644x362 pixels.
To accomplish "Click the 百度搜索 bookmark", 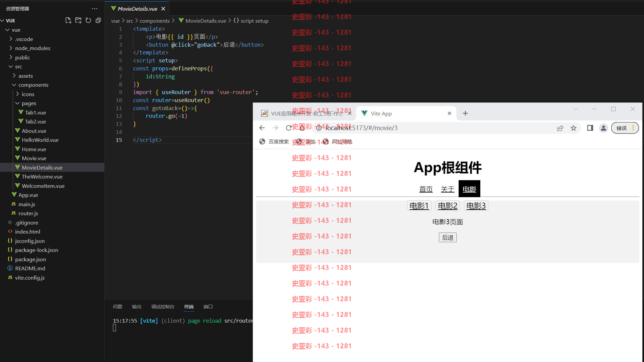I will click(x=274, y=141).
